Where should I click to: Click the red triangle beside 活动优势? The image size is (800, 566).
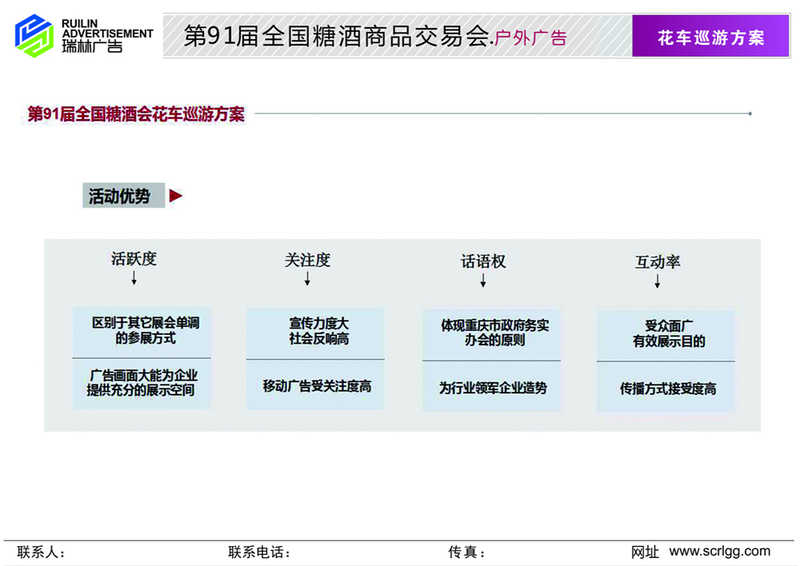176,196
